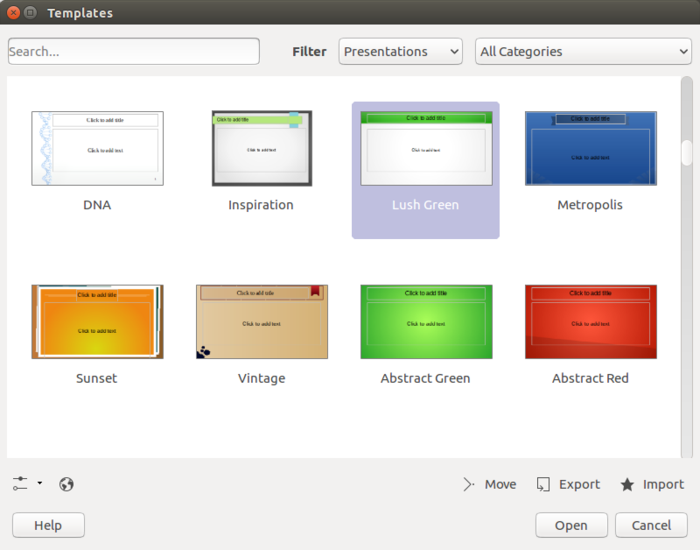Select the Abstract Green template
This screenshot has width=700, height=550.
[426, 321]
